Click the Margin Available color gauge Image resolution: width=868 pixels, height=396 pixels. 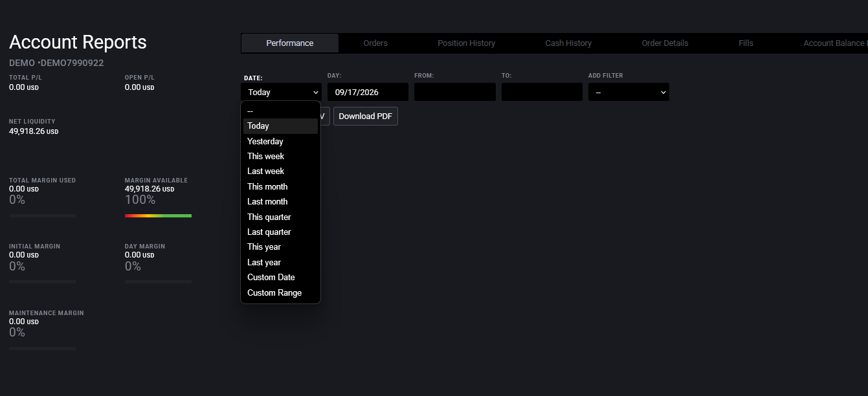tap(158, 215)
